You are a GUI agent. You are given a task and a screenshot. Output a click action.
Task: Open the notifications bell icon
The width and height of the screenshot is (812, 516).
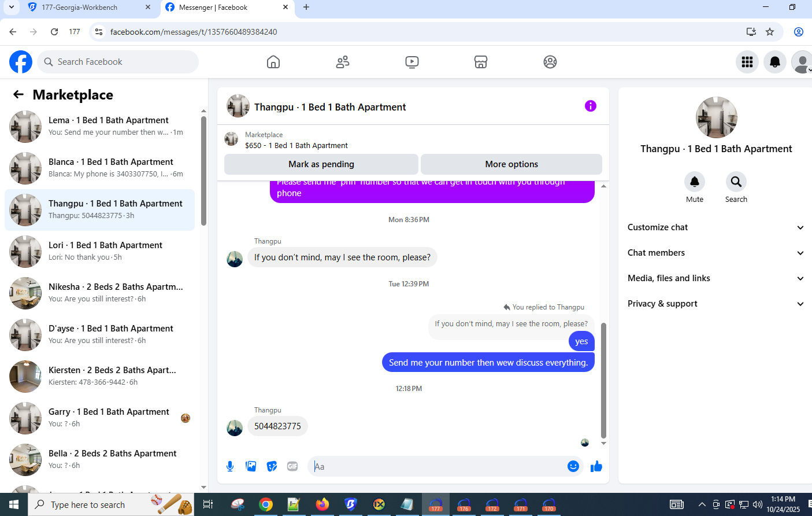pos(775,62)
